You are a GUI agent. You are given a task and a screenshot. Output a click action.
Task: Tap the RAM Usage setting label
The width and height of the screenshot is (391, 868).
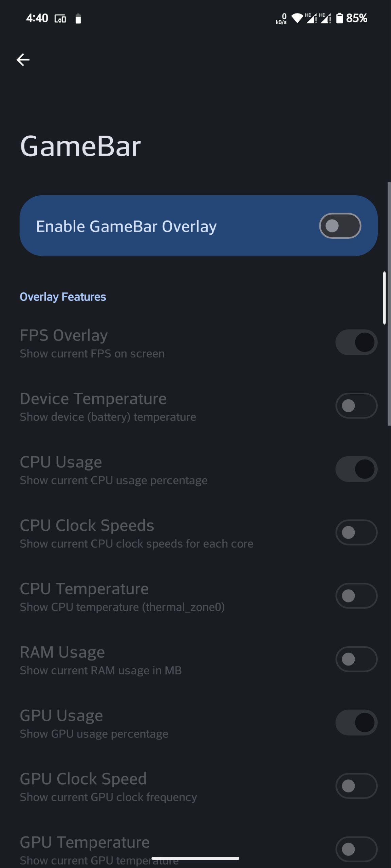tap(62, 652)
